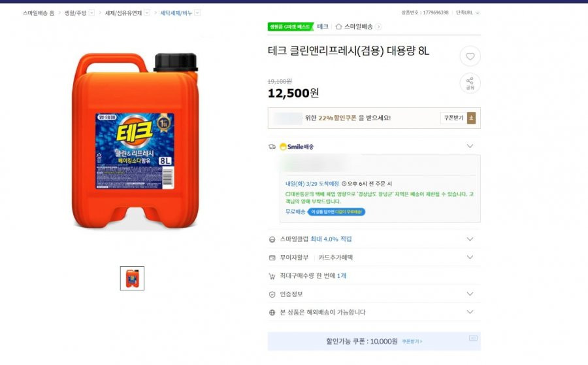Click the coupon download arrow icon
The image size is (588, 365).
(471, 118)
